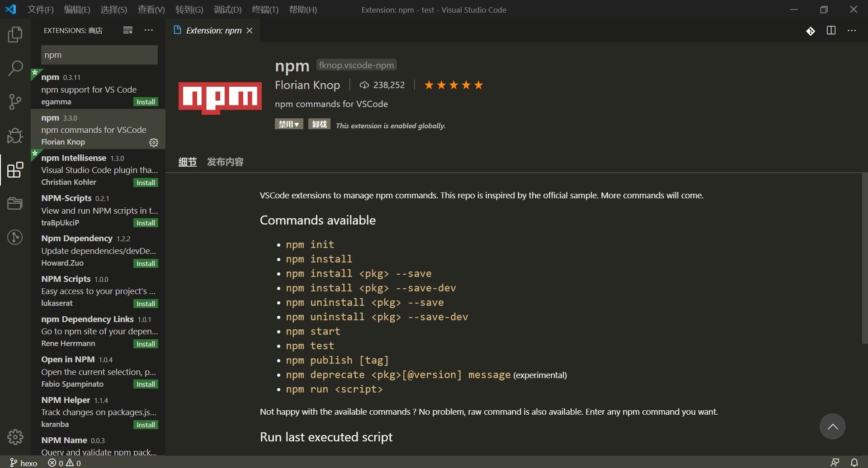This screenshot has width=868, height=468.
Task: Switch to the 发布内容 tab
Action: click(x=225, y=162)
